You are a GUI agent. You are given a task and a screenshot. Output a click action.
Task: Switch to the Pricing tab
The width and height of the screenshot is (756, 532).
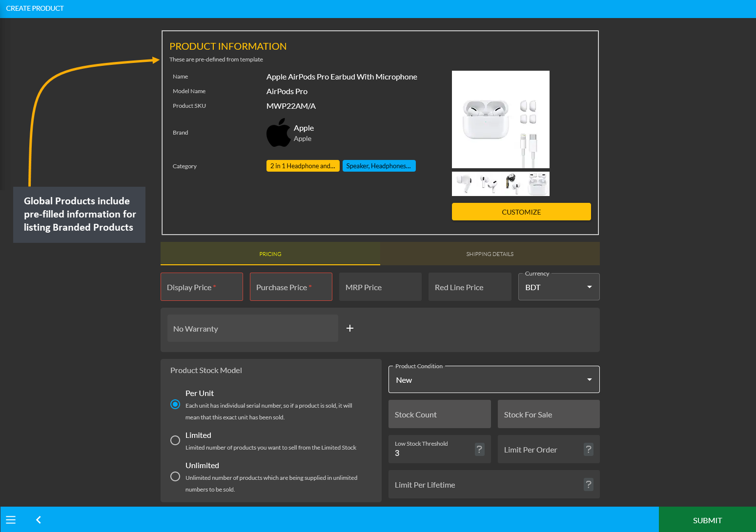click(x=270, y=254)
